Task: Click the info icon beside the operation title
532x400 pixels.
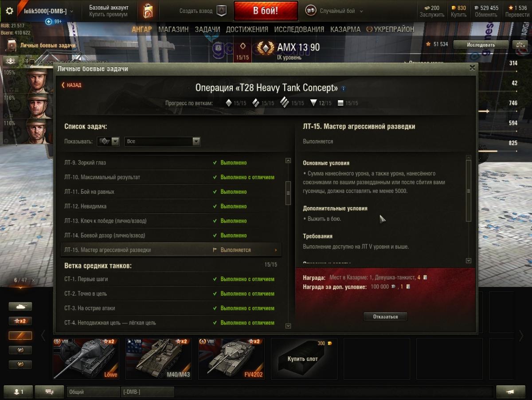Action: (x=343, y=88)
